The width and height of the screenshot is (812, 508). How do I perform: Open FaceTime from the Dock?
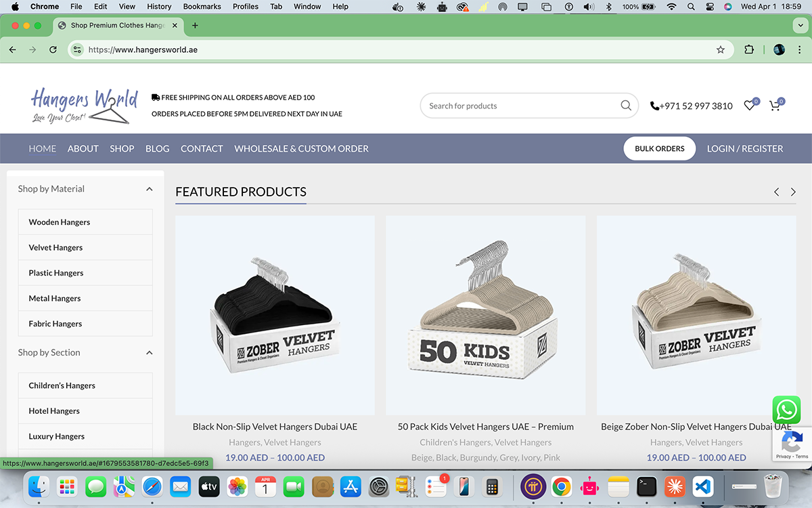tap(294, 487)
